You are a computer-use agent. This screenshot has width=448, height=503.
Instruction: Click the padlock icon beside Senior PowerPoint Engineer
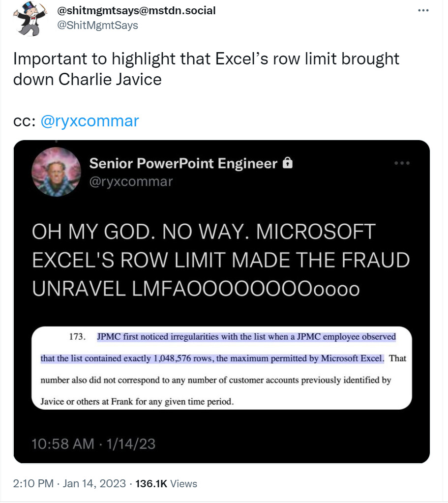tap(288, 163)
